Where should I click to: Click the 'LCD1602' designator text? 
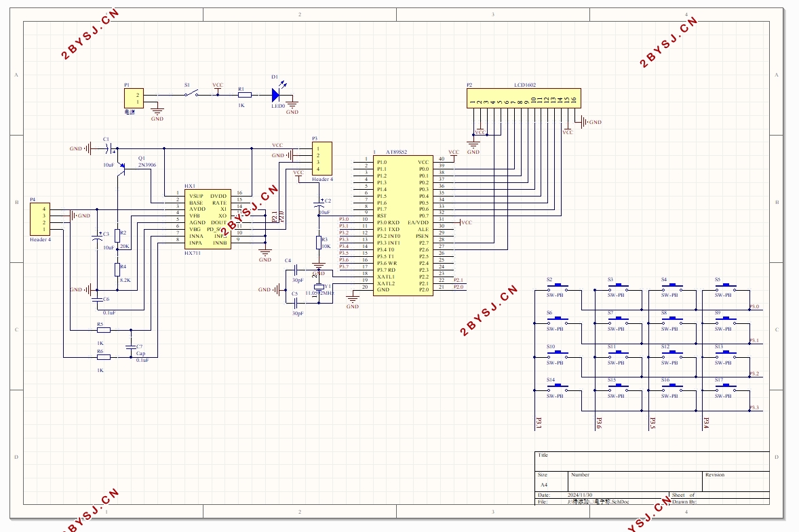(x=525, y=85)
